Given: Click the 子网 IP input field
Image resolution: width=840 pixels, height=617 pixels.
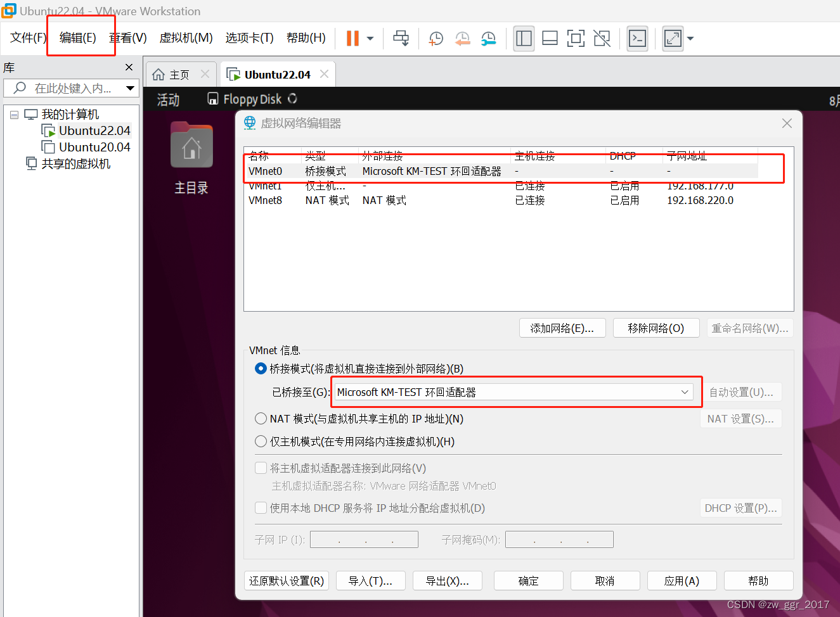Looking at the screenshot, I should point(364,539).
